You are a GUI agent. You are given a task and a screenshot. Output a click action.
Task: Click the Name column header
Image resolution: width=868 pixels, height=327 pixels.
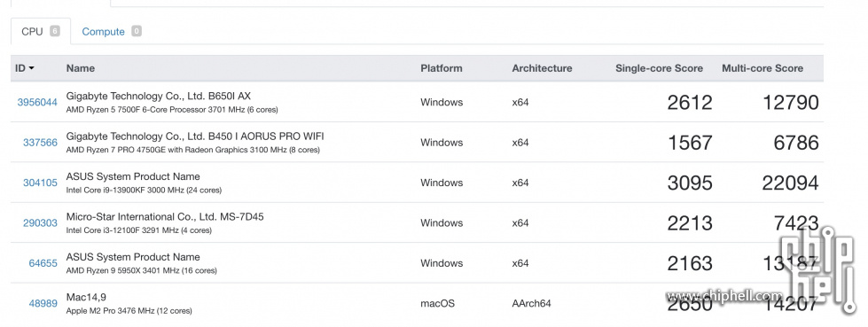pyautogui.click(x=81, y=68)
